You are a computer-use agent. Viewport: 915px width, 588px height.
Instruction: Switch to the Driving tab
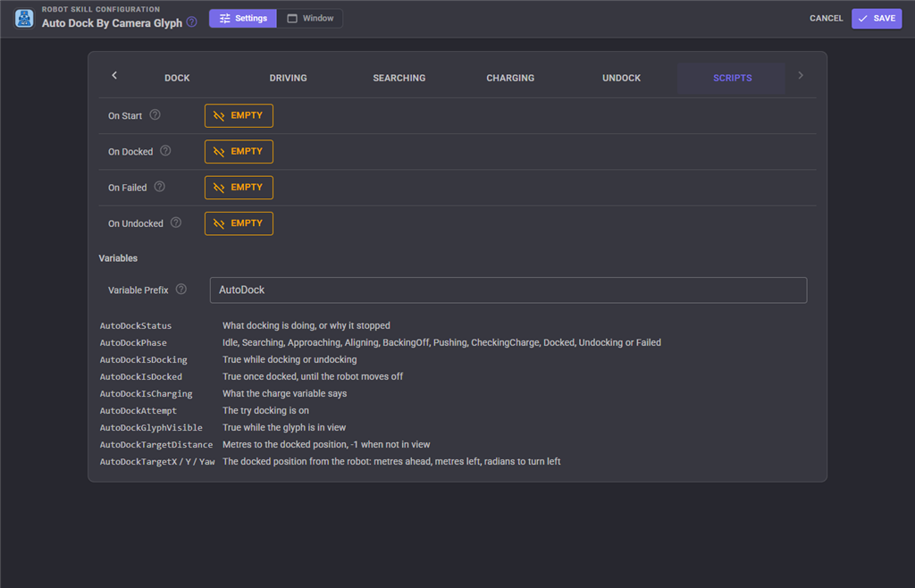pos(289,78)
